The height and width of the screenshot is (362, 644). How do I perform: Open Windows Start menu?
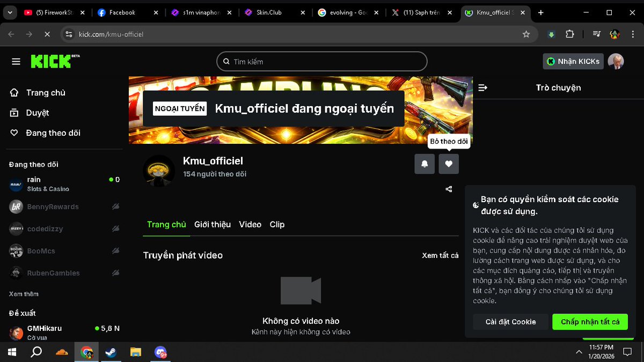point(11,352)
